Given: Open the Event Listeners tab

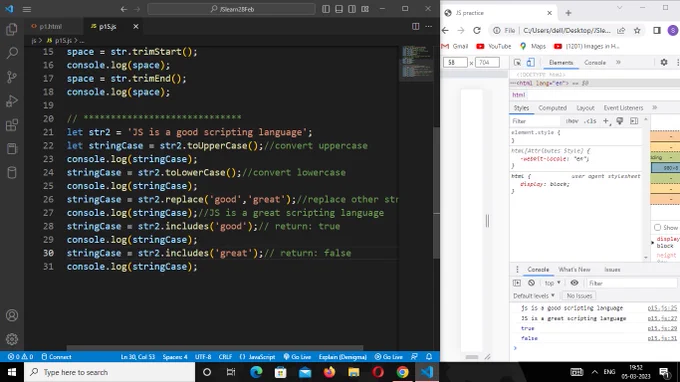Looking at the screenshot, I should [623, 108].
